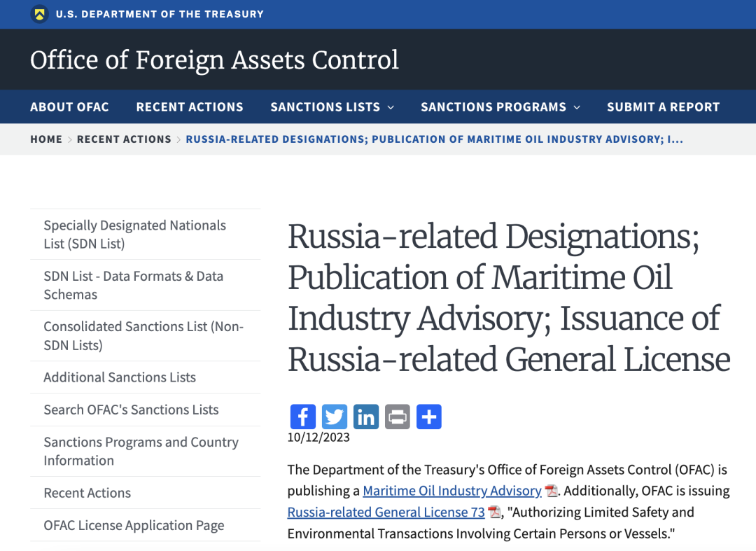
Task: Click Recent Actions in the breadcrumb
Action: coord(124,139)
